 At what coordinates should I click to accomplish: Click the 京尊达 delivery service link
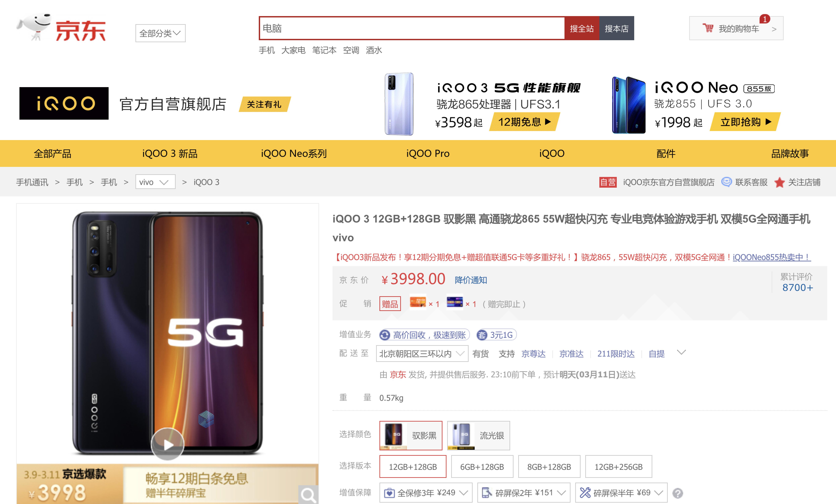coord(533,354)
